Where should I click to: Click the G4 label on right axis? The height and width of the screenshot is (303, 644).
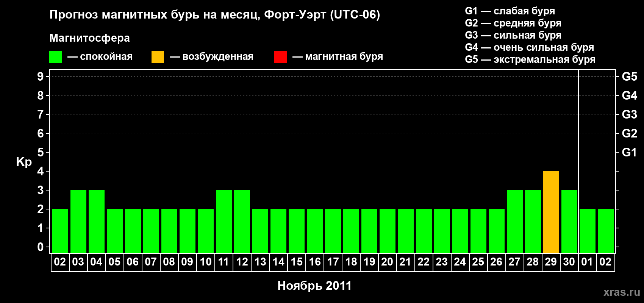[x=629, y=95]
